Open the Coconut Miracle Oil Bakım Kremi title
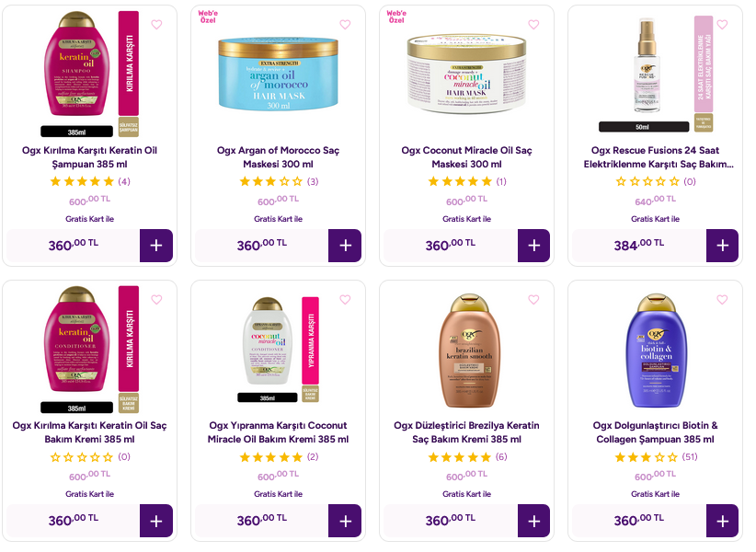Image resolution: width=756 pixels, height=552 pixels. pos(278,432)
